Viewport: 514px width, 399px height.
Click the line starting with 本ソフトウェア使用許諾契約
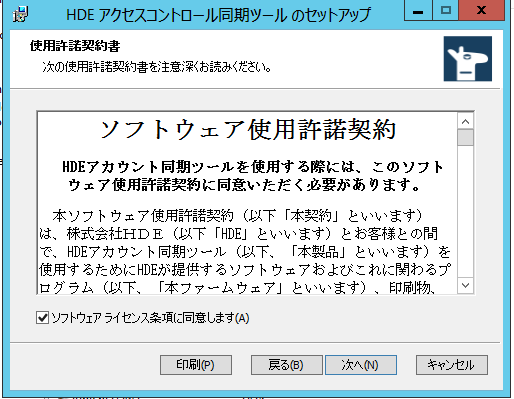coord(237,216)
